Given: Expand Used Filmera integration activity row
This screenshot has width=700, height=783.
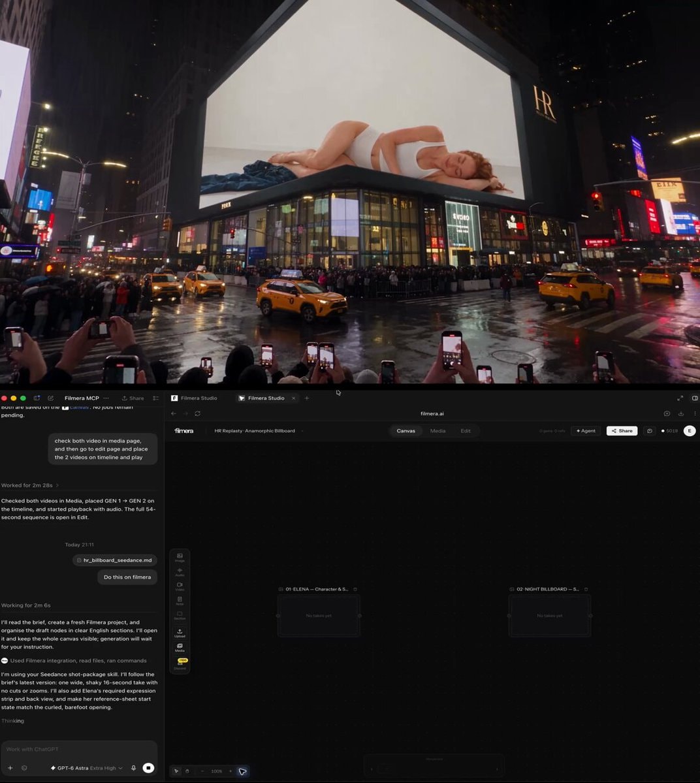Looking at the screenshot, I should point(74,661).
